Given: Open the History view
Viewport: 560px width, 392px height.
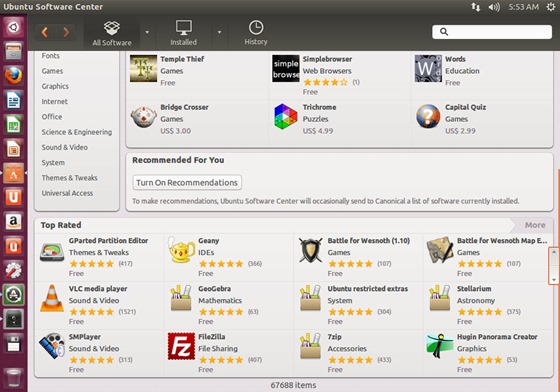Looking at the screenshot, I should pos(256,33).
